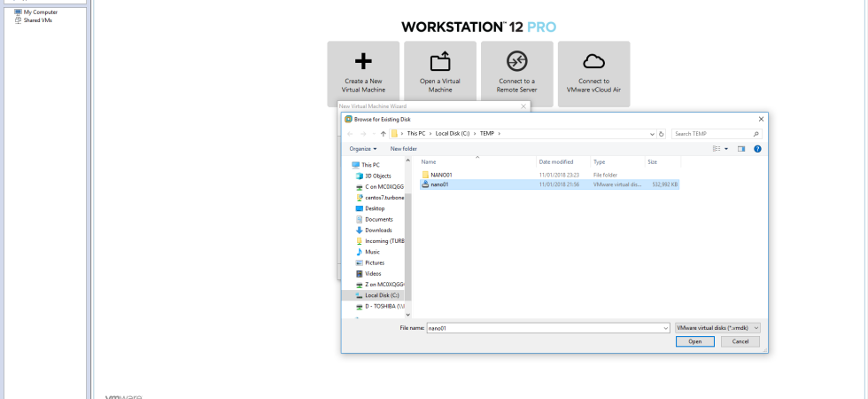Viewport: 868px width, 399px height.
Task: Select My Computer in the library tree
Action: coord(36,12)
